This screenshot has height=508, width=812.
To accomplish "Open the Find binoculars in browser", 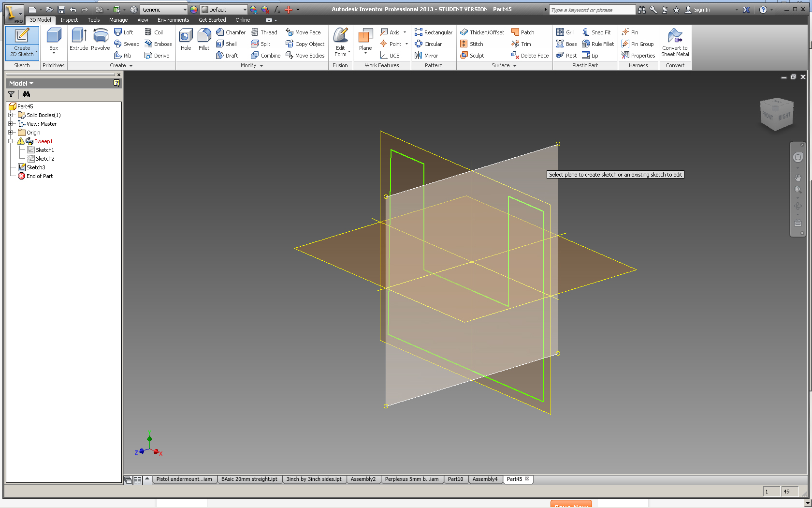I will 26,94.
